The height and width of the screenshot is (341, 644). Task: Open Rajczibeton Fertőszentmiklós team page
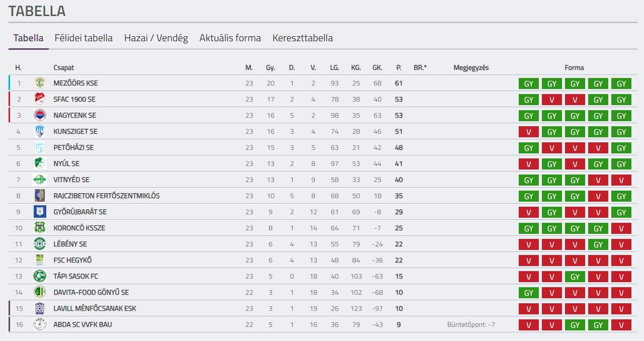coord(107,196)
